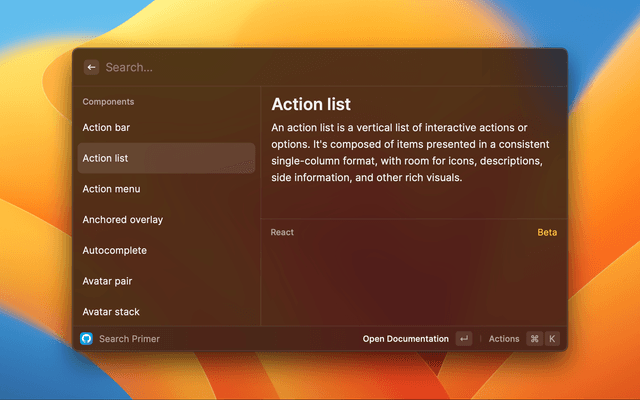Click the Search Primer label
640x400 pixels.
pos(129,339)
